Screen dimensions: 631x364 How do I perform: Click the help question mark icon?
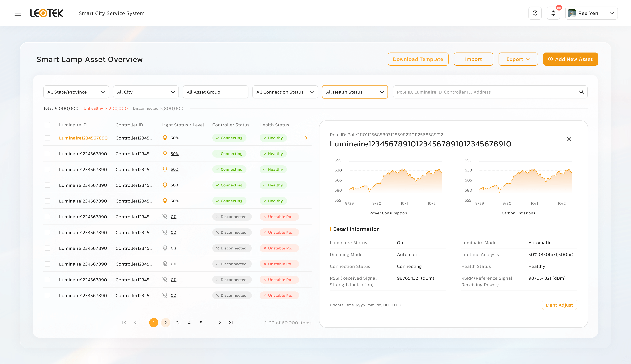point(535,13)
